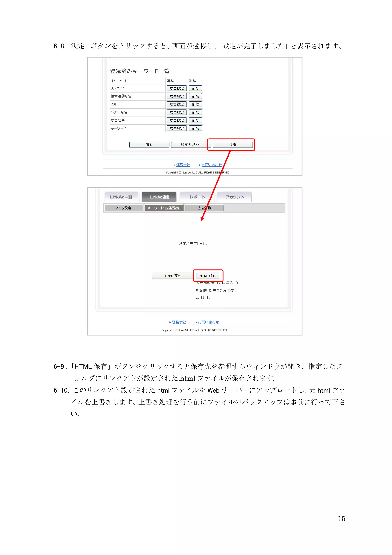Select キーワード・広告設定 sub-tab
This screenshot has height=555, width=392.
pyautogui.click(x=164, y=208)
